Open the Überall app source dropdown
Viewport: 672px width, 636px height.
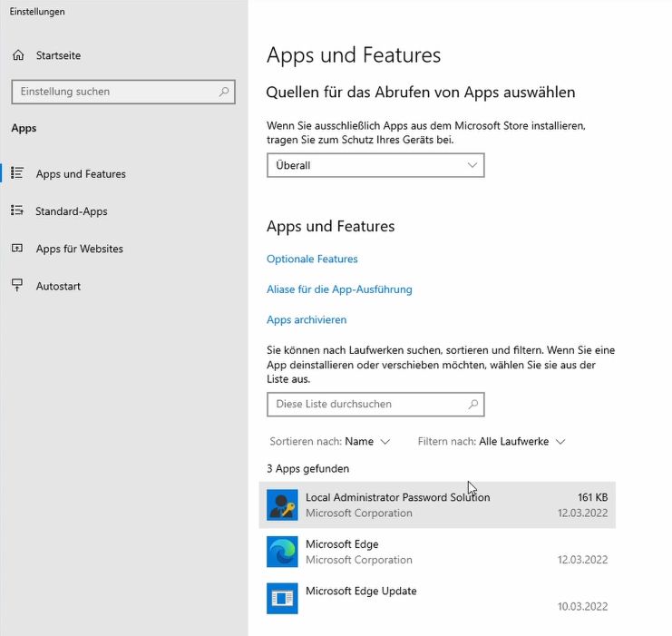(375, 165)
